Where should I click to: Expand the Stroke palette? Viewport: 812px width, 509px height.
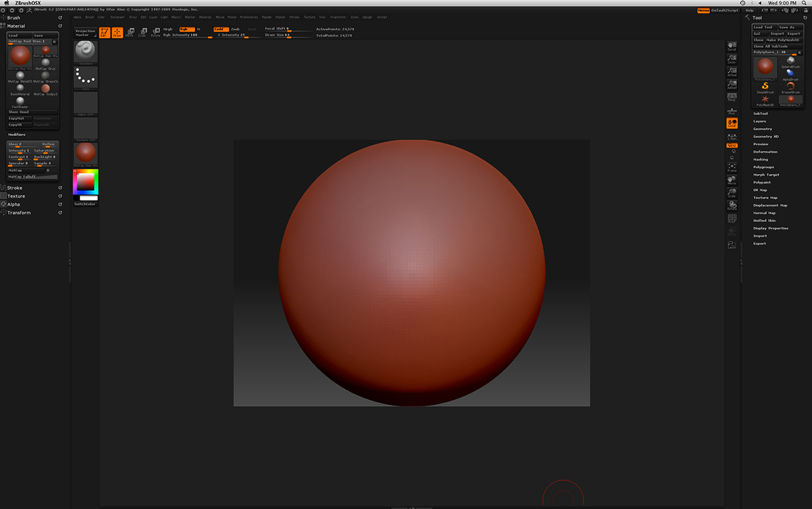point(15,188)
